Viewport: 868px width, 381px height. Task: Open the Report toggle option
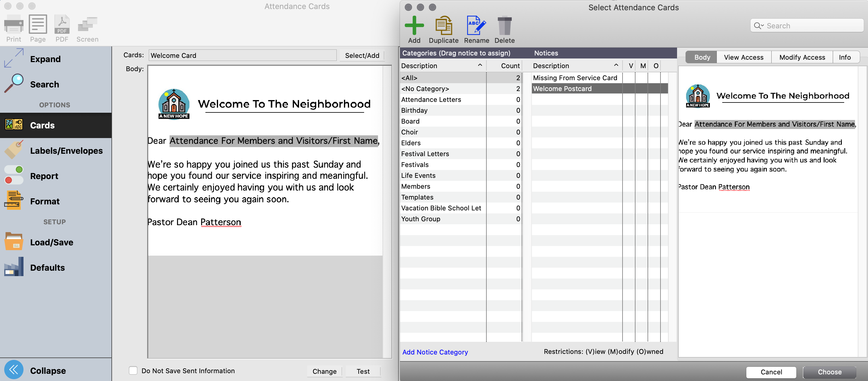point(44,176)
